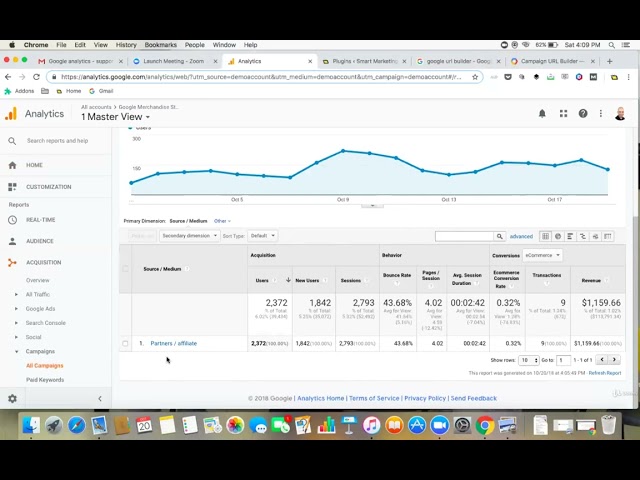Switch to Performance bar view icon
This screenshot has height=480, width=640.
tap(570, 236)
